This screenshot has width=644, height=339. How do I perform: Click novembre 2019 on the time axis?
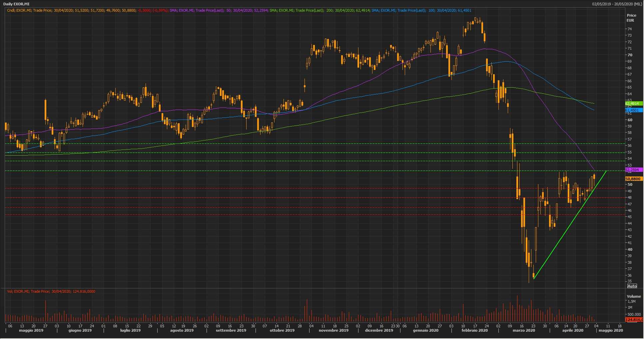click(333, 330)
